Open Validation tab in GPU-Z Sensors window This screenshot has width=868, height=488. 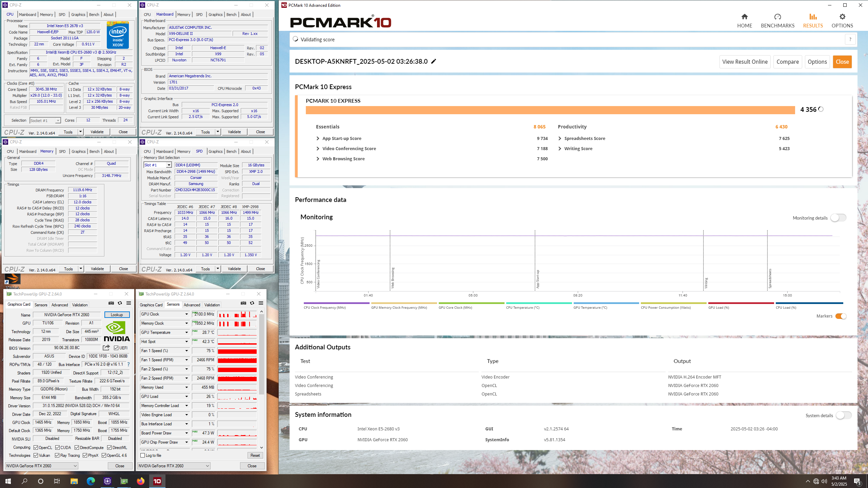pyautogui.click(x=212, y=305)
